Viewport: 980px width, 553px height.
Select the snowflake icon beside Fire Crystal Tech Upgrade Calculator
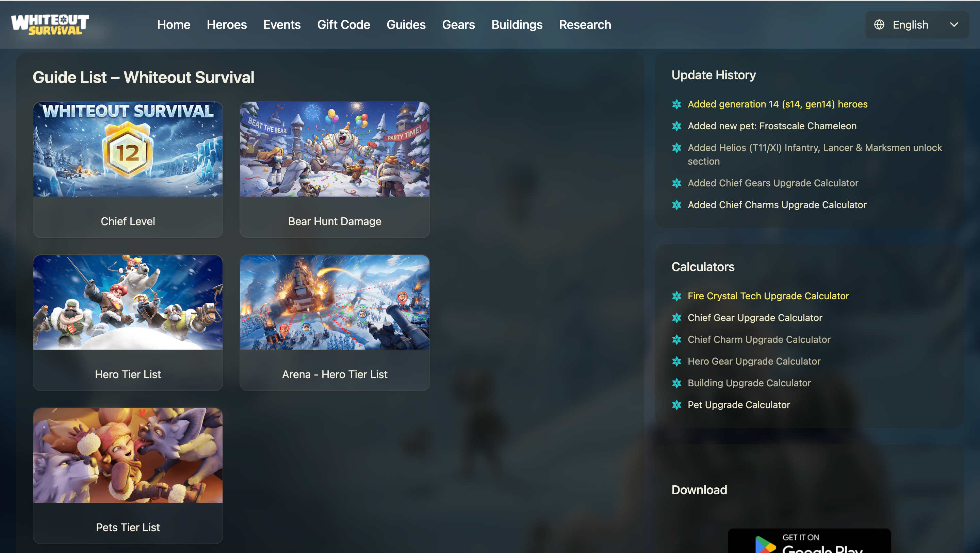point(677,296)
